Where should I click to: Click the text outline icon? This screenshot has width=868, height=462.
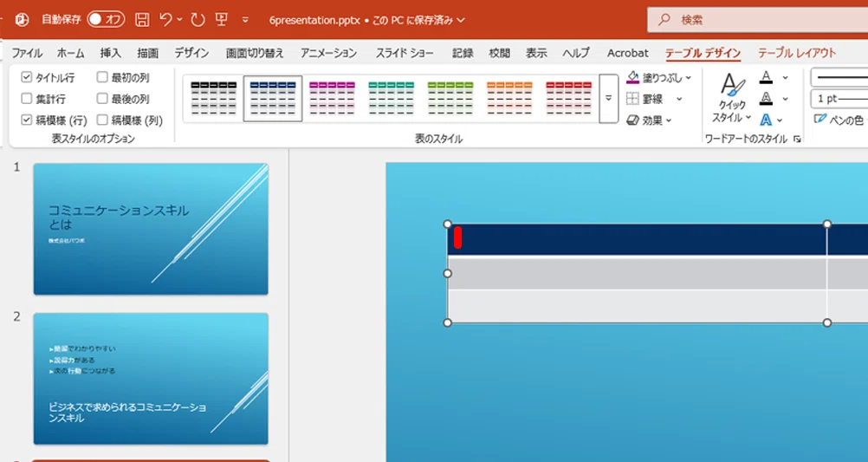(766, 99)
